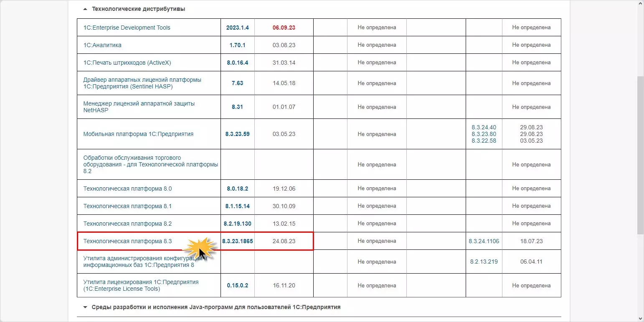Click the date 16.11.20
The image size is (644, 322).
click(x=284, y=285)
